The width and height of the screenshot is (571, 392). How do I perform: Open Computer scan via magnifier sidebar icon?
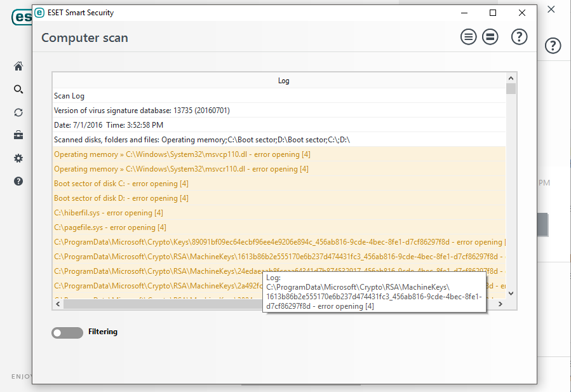click(18, 89)
